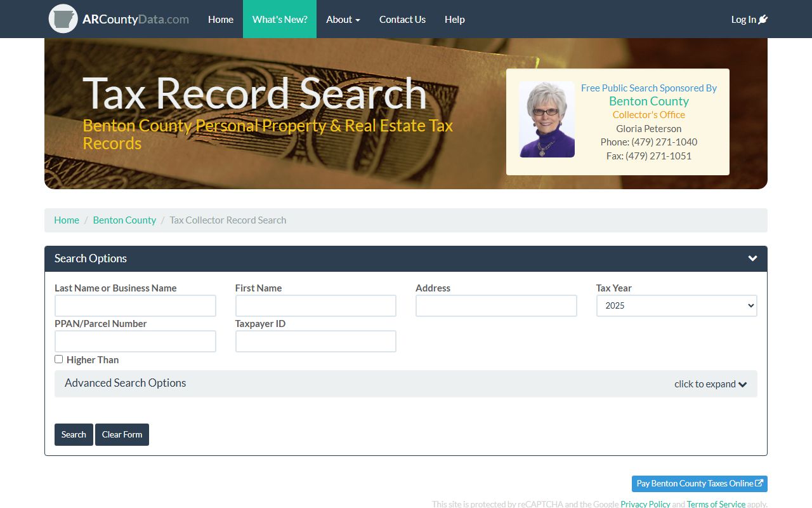Click the 'Collector's Office' text
The width and height of the screenshot is (812, 508).
coord(649,114)
